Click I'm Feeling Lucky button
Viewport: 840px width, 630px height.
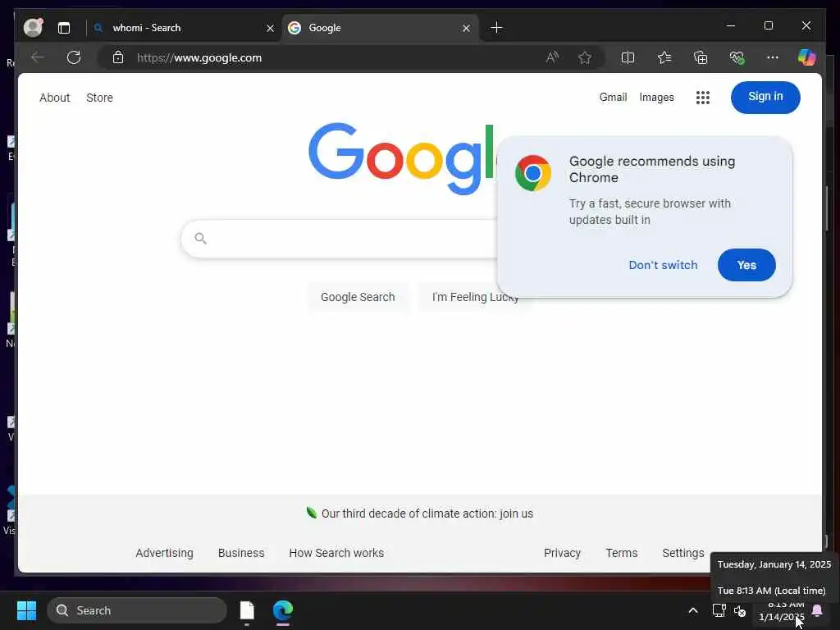click(x=475, y=297)
